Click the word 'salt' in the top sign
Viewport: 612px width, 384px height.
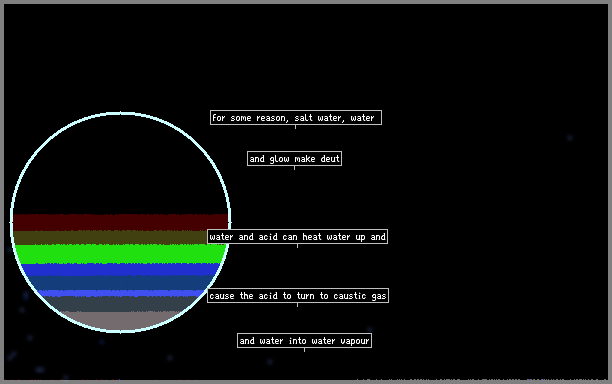[304, 118]
